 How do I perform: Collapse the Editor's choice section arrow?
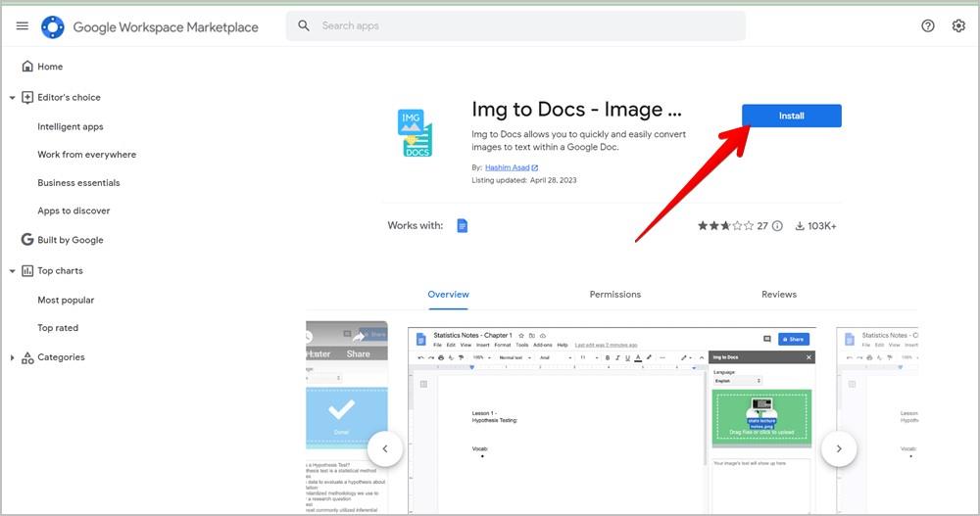12,98
